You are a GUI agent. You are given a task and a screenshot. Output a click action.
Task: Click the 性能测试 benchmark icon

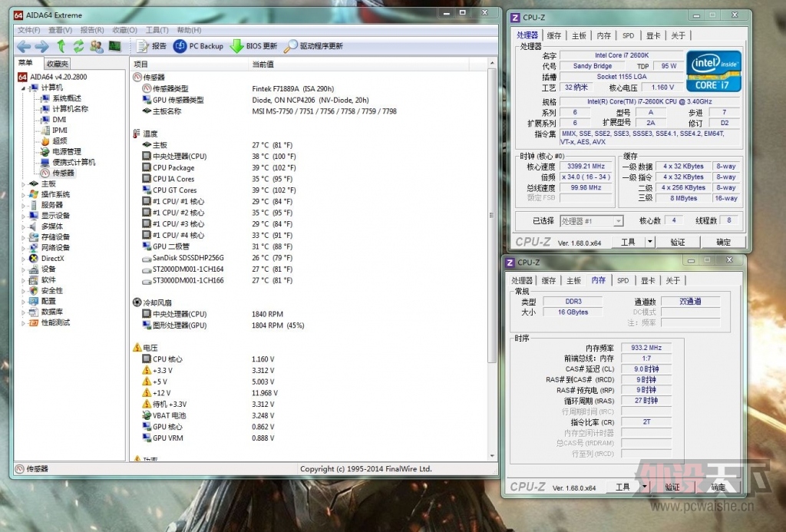click(34, 322)
